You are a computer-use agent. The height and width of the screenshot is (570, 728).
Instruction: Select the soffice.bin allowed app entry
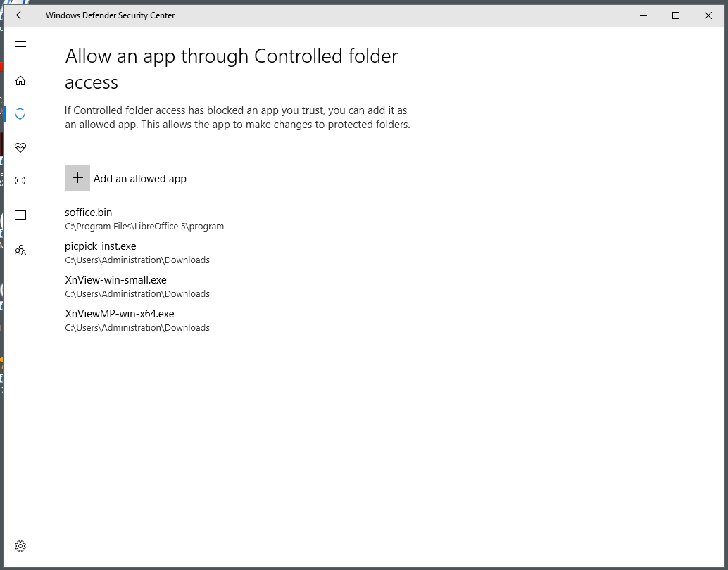pyautogui.click(x=89, y=213)
